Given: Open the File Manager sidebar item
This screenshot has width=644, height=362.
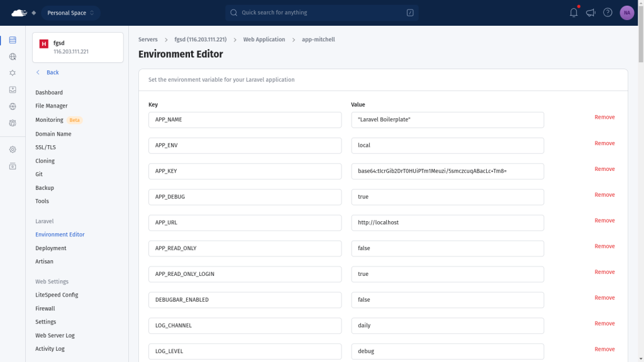Looking at the screenshot, I should pos(52,106).
